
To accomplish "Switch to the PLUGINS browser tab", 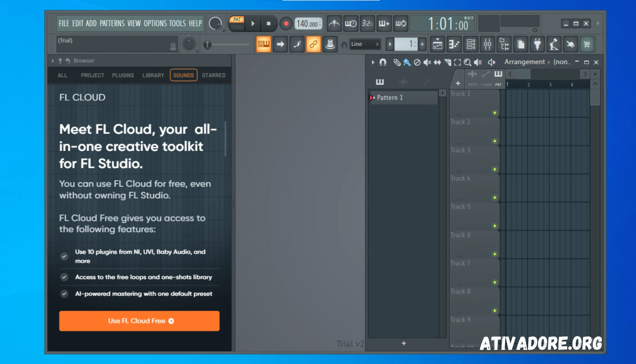I will click(x=123, y=75).
